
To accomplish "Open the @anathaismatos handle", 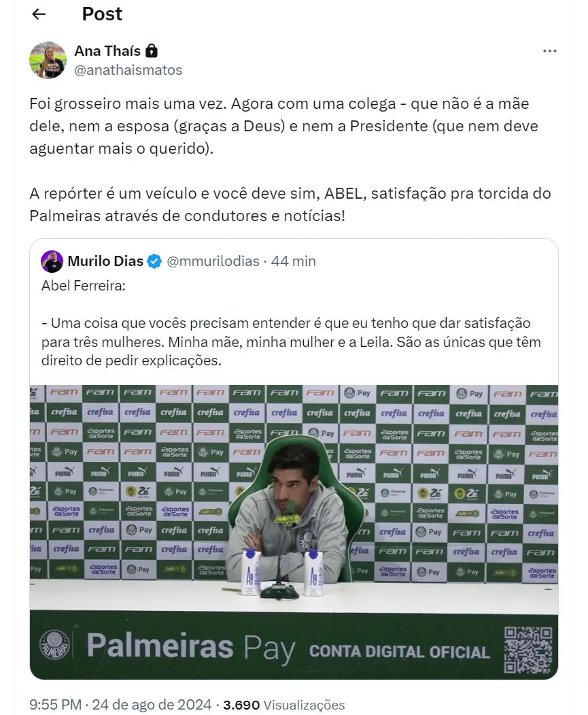I will click(x=128, y=70).
